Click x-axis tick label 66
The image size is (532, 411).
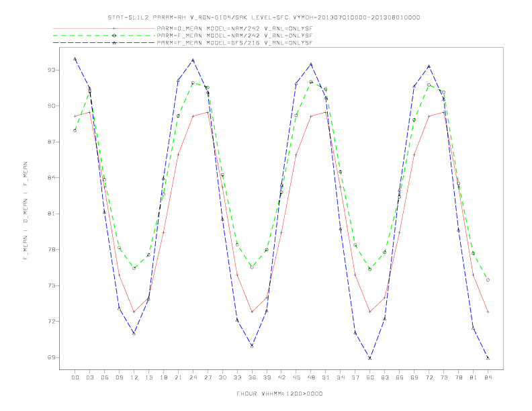[400, 377]
